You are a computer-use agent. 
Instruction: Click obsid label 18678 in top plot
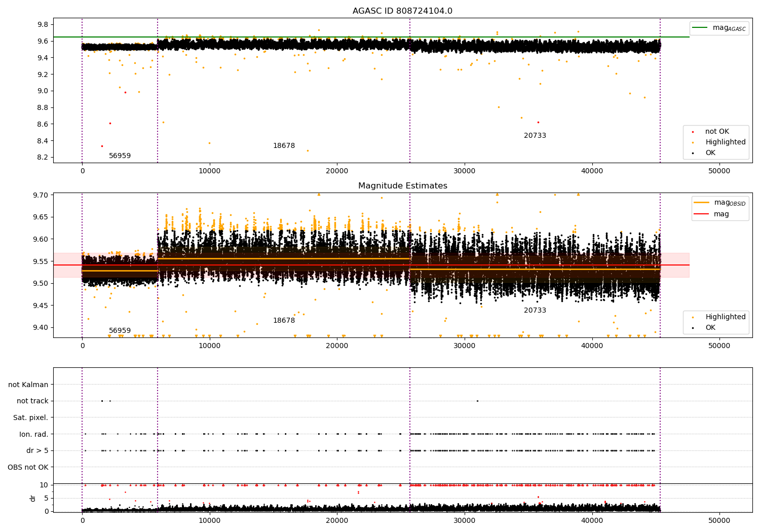pos(284,146)
